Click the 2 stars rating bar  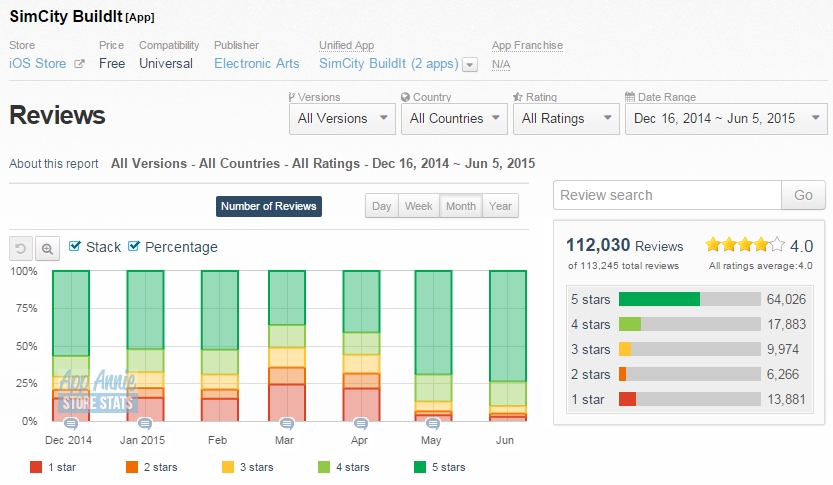click(x=690, y=374)
